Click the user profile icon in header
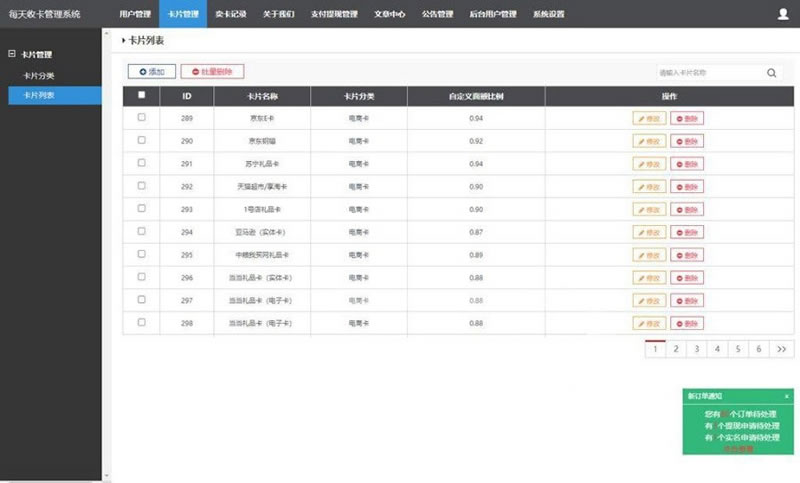 point(782,14)
